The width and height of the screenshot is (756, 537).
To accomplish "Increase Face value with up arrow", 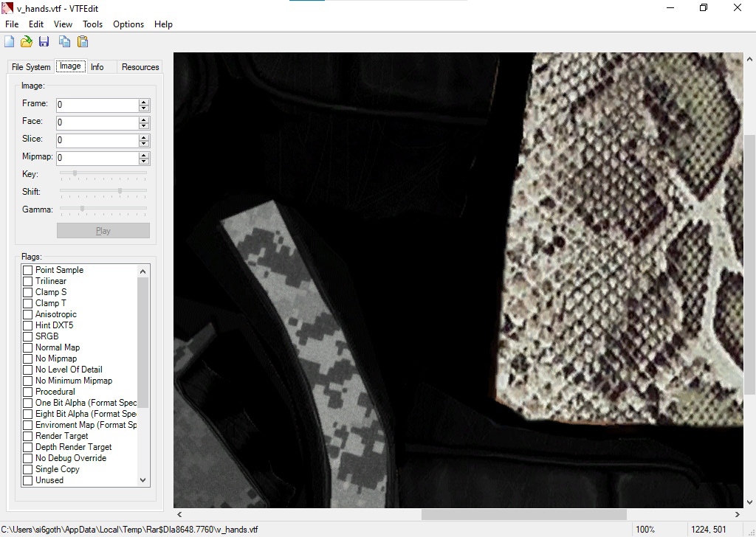I will [144, 119].
